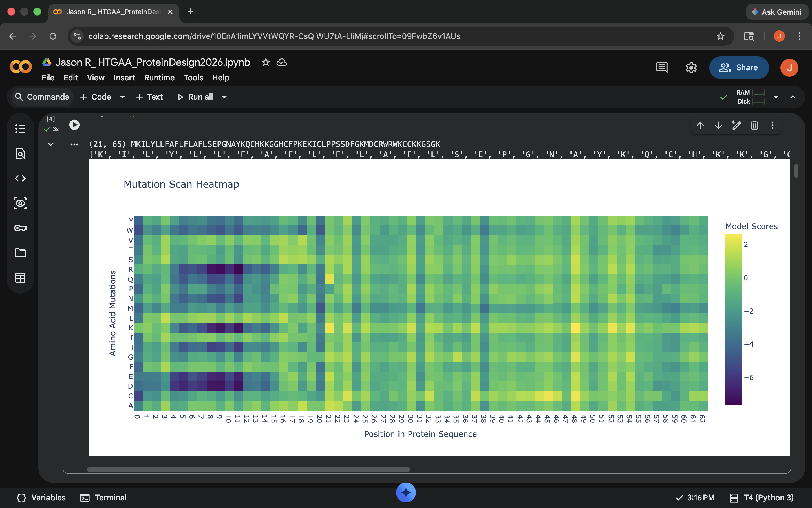Click the output vertical scrollbar thumb
This screenshot has height=508, width=812.
[796, 170]
